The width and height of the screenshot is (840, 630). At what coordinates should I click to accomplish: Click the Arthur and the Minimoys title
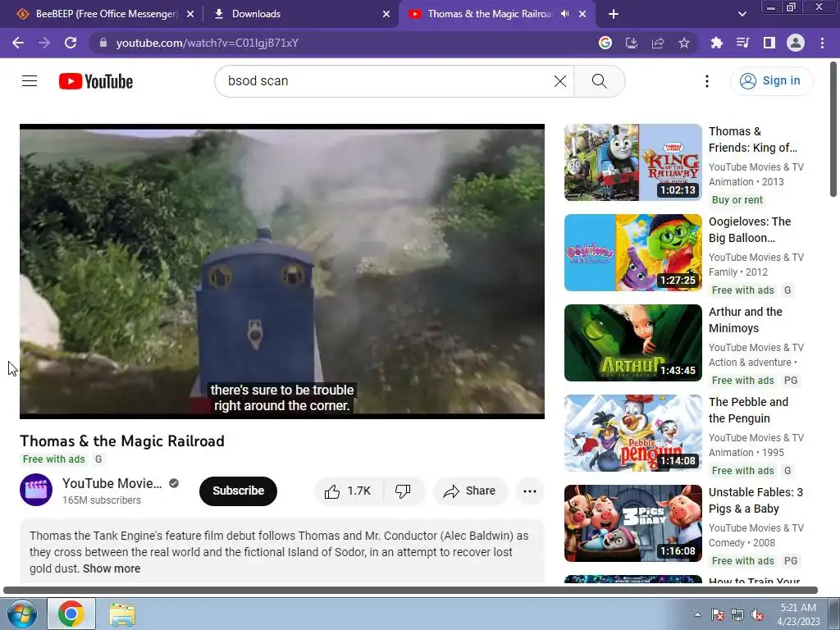(x=745, y=320)
